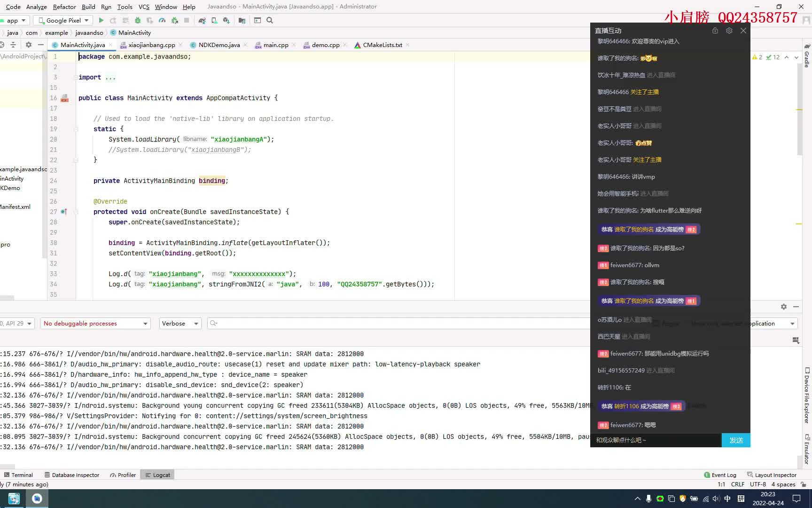
Task: Go to next highlighted error arrow
Action: point(796,57)
